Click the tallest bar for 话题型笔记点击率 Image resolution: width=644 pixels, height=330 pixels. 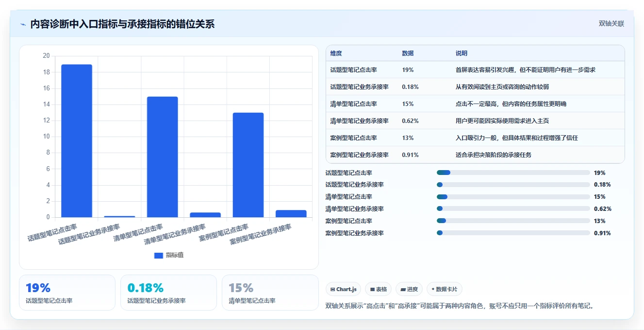coord(77,141)
